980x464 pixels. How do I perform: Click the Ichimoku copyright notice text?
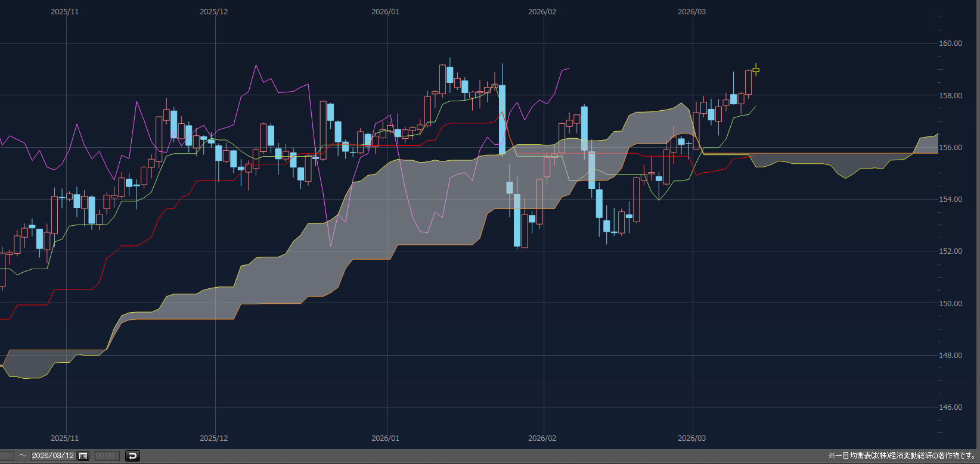pos(901,456)
